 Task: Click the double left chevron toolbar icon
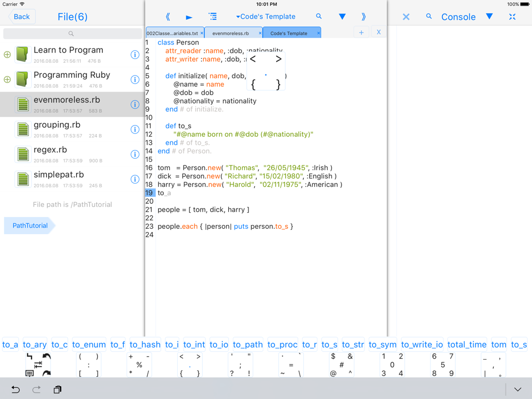168,16
